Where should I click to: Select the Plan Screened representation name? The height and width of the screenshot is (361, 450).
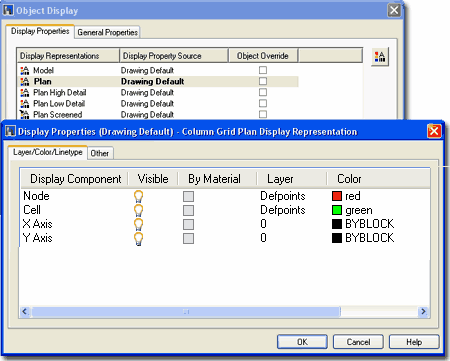tap(58, 115)
